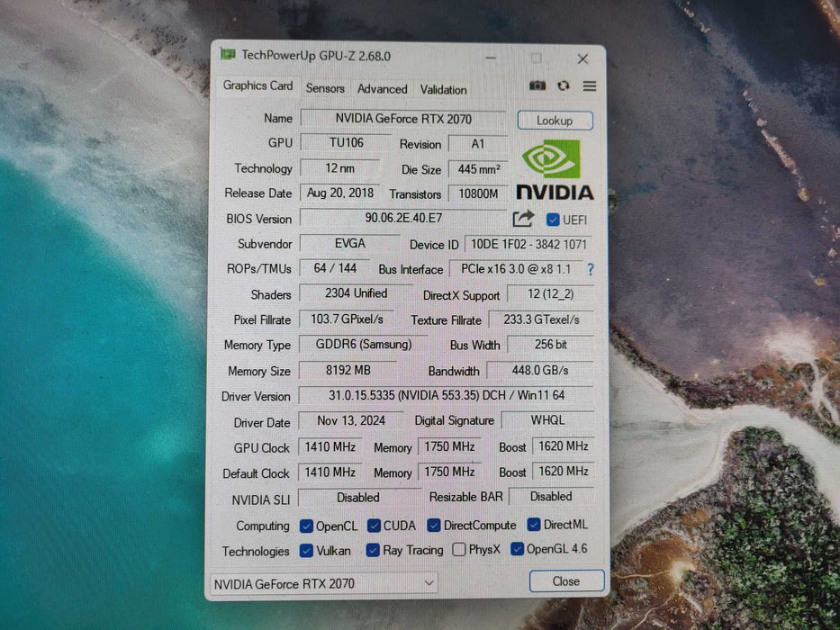This screenshot has width=840, height=630.
Task: Toggle the DirectML checkbox
Action: [x=534, y=525]
